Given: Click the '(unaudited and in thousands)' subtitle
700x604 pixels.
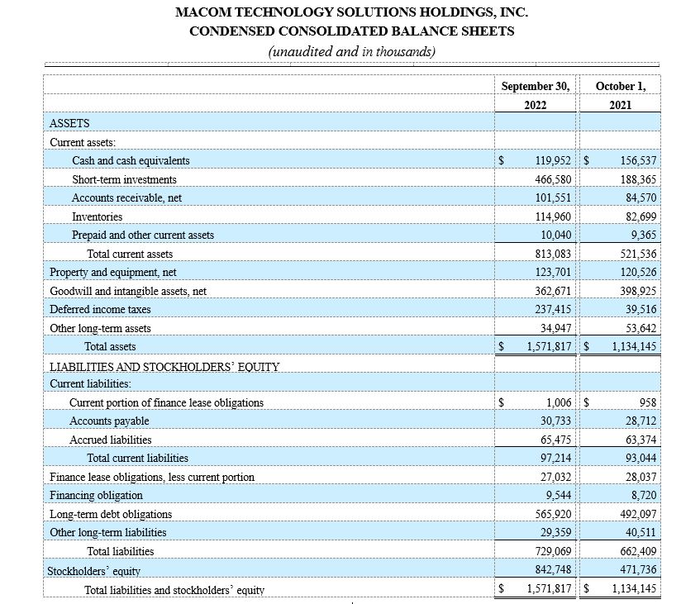Looking at the screenshot, I should pyautogui.click(x=351, y=51).
